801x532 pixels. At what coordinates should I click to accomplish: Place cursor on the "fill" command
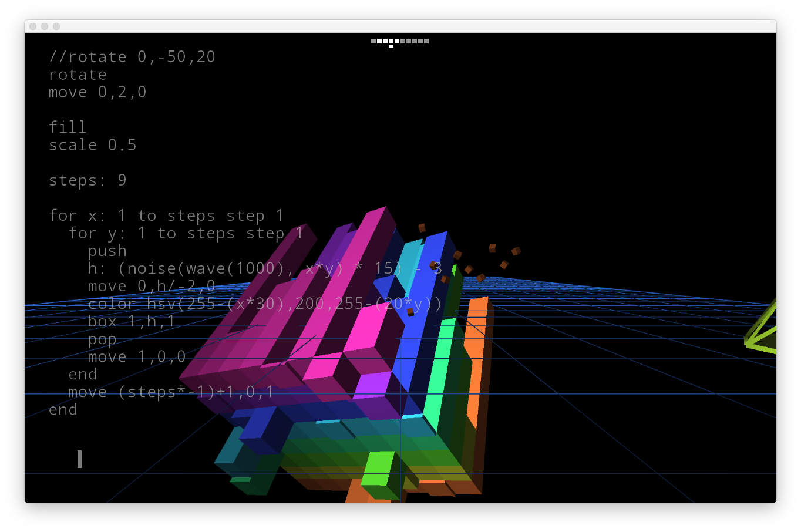tap(68, 127)
